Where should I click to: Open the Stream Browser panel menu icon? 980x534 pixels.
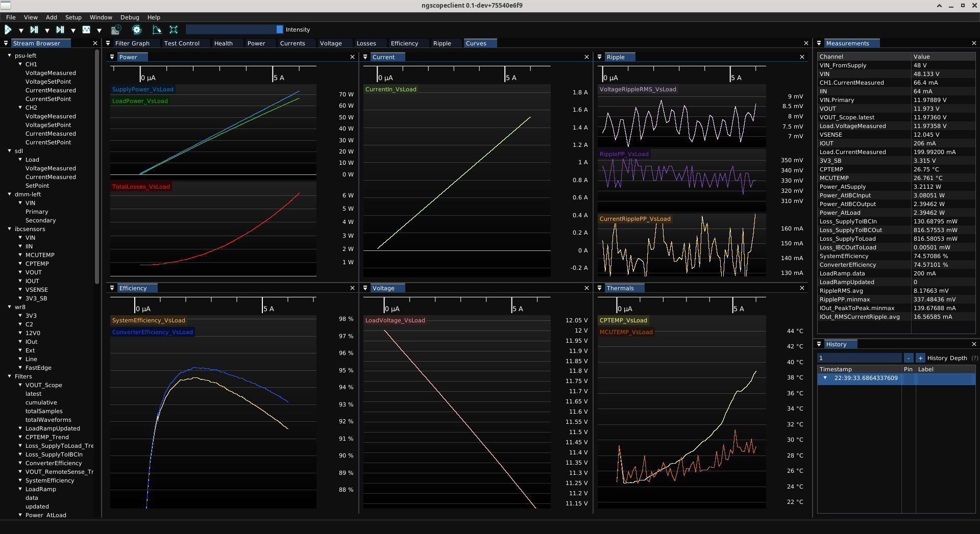coord(6,43)
